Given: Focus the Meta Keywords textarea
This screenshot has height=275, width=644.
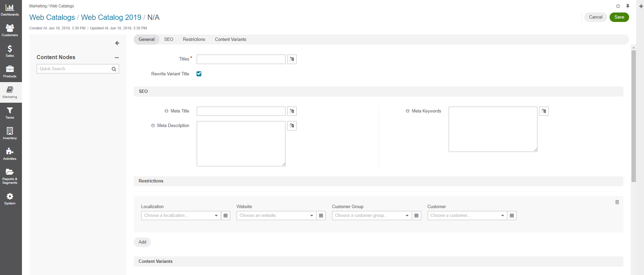Looking at the screenshot, I should (493, 129).
